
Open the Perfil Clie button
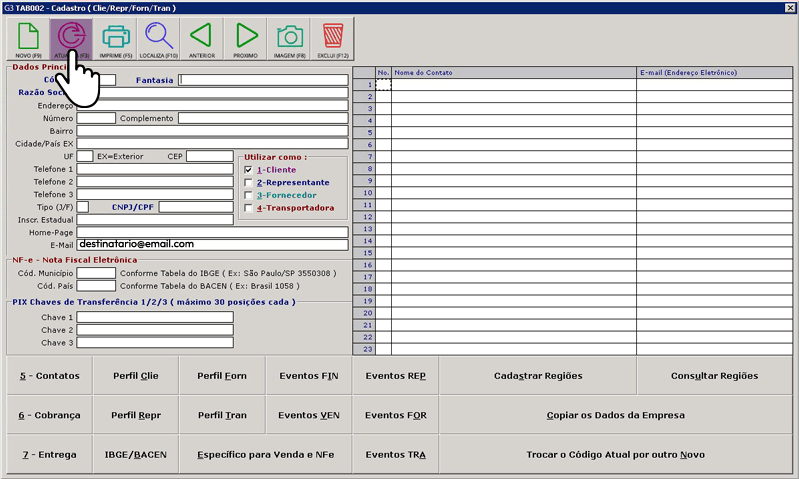(x=136, y=376)
